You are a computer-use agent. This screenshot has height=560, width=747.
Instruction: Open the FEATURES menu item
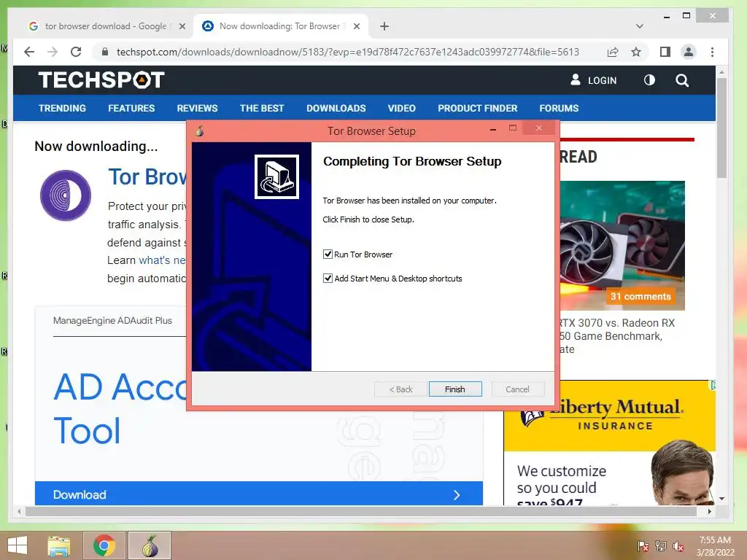[131, 108]
